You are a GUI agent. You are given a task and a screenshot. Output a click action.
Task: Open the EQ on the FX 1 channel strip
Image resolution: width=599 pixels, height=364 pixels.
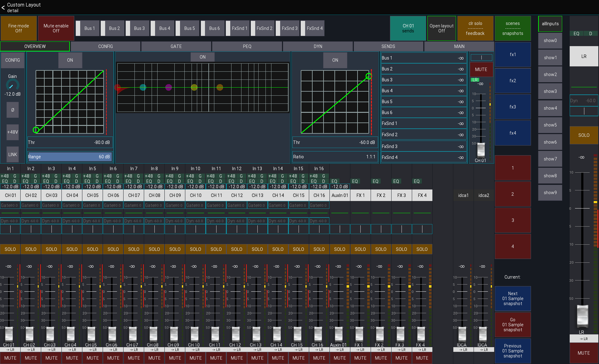pyautogui.click(x=355, y=181)
